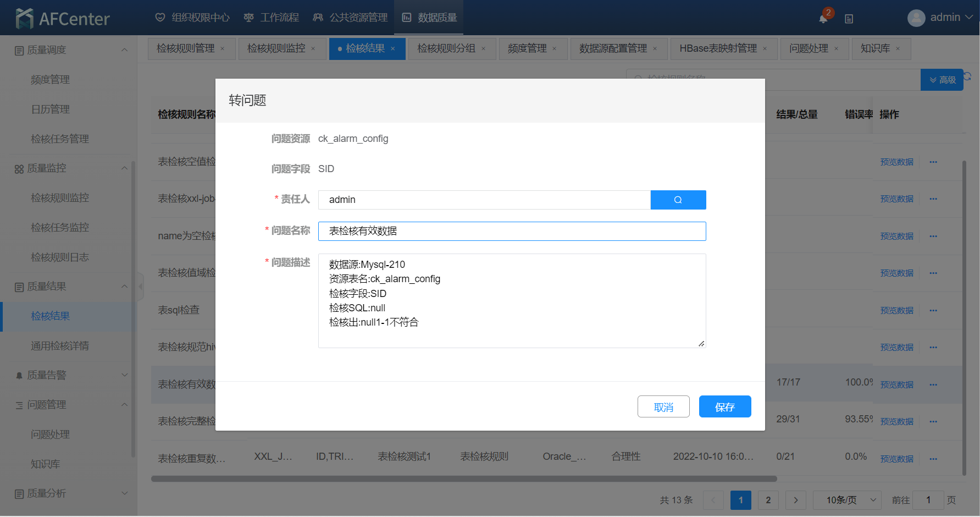Open the notification bell with badge
The image size is (980, 517).
coord(823,18)
